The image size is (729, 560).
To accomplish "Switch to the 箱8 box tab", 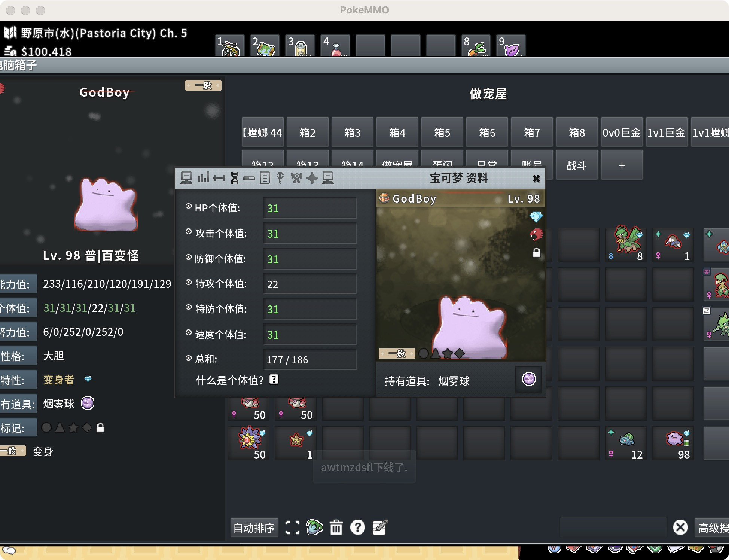I will click(x=577, y=132).
